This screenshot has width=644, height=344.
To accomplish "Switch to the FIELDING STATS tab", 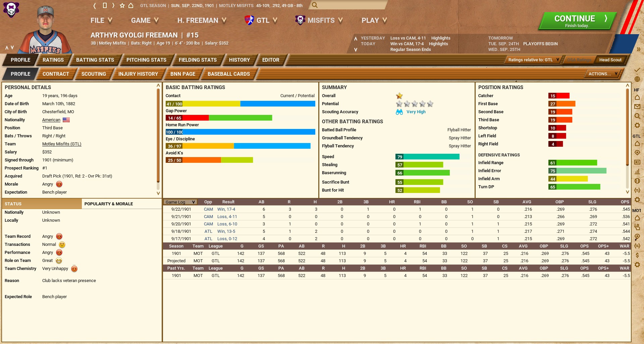I will [x=198, y=60].
